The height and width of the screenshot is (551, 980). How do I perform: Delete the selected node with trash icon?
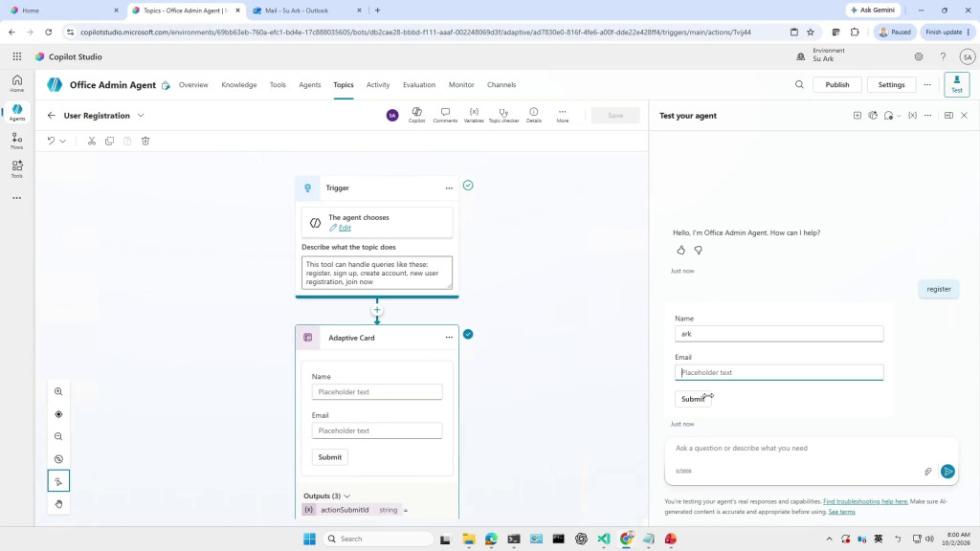tap(145, 142)
